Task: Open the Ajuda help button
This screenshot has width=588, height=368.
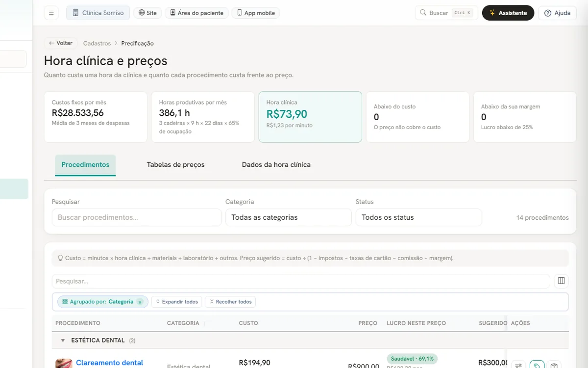Action: 558,13
